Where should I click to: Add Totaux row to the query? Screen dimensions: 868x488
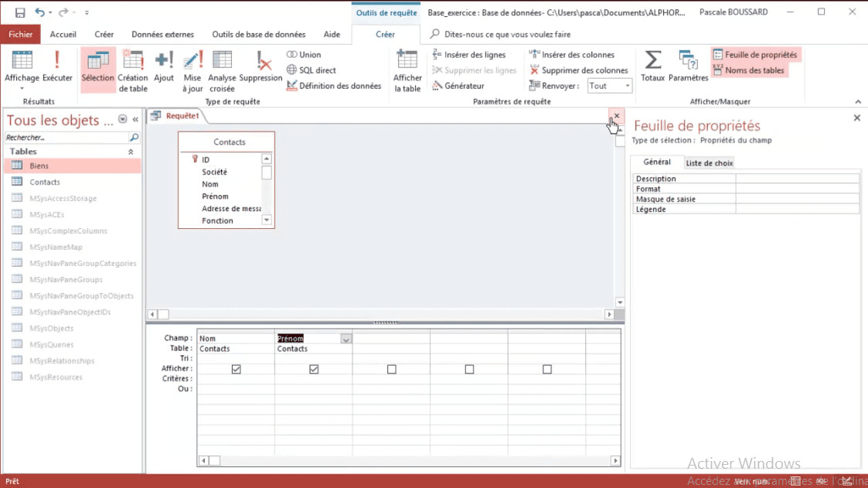point(652,66)
